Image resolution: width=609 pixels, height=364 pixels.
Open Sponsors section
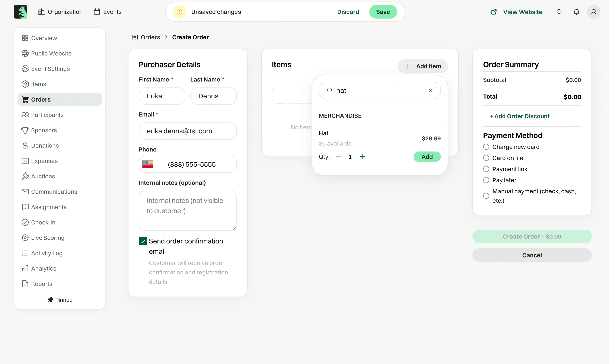pyautogui.click(x=60, y=130)
